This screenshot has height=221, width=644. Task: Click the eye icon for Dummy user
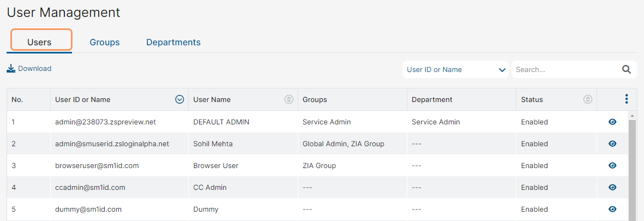pyautogui.click(x=612, y=209)
